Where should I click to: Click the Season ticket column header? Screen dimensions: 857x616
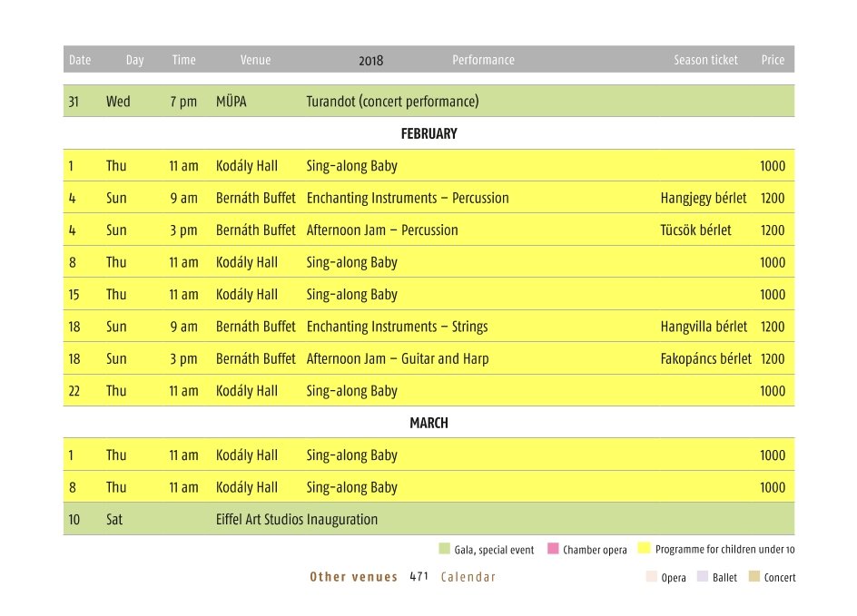click(x=705, y=60)
